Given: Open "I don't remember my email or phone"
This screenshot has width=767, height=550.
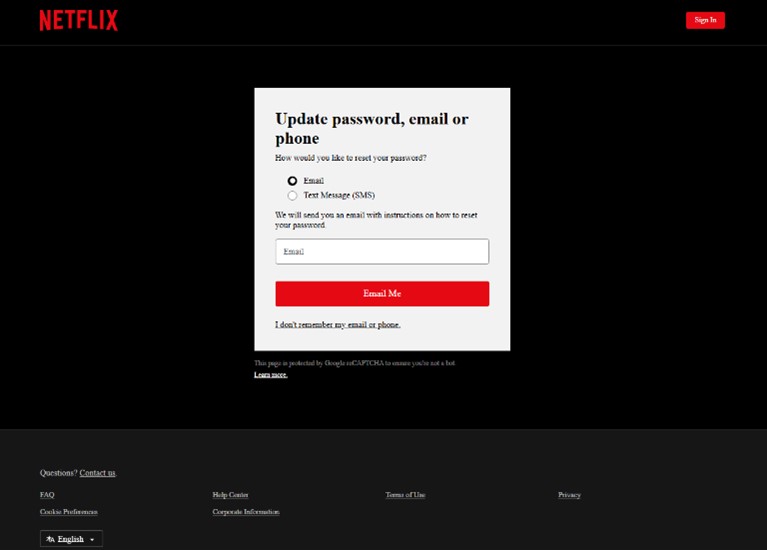Looking at the screenshot, I should click(338, 325).
